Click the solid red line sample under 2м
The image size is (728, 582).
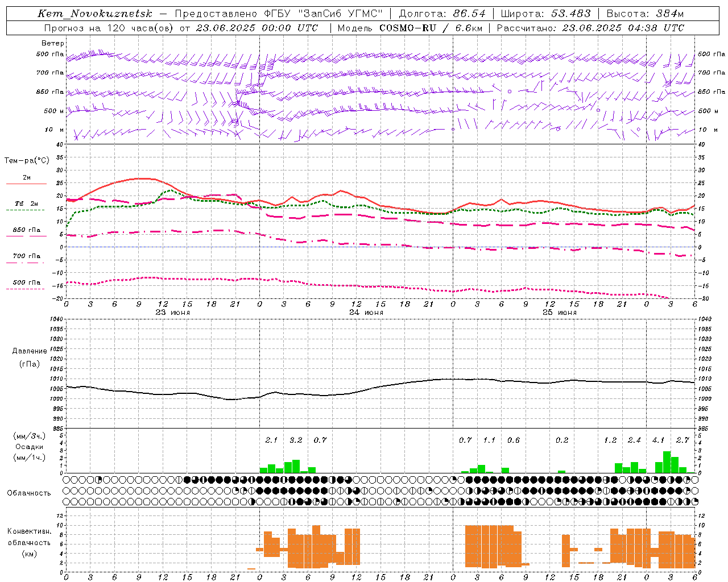point(27,184)
